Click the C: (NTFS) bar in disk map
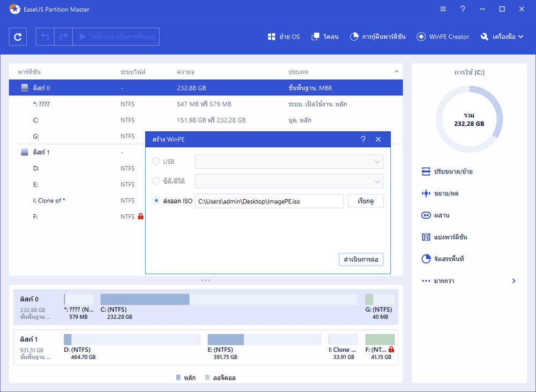Viewport: 536px width, 392px height. pos(229,299)
